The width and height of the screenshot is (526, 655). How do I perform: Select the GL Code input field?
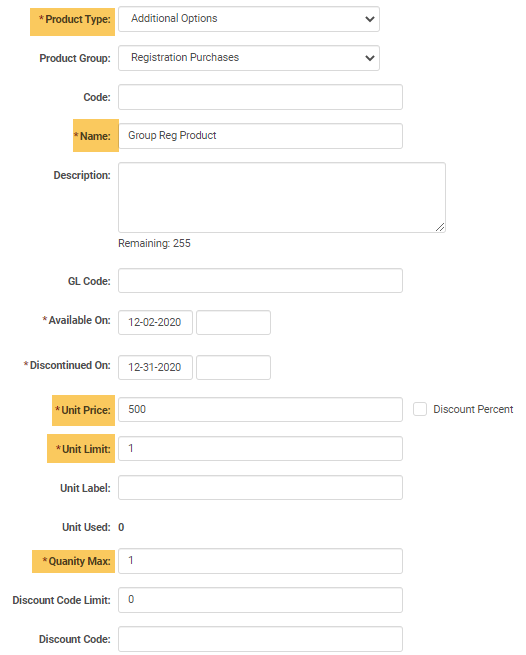pyautogui.click(x=260, y=280)
